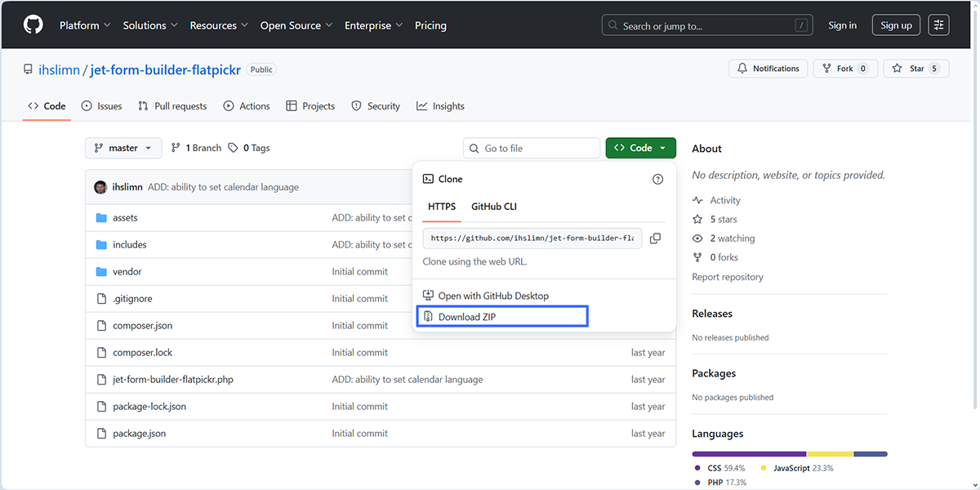The height and width of the screenshot is (490, 980).
Task: Open jet-form-builder-flatpickr.php file
Action: pyautogui.click(x=173, y=380)
